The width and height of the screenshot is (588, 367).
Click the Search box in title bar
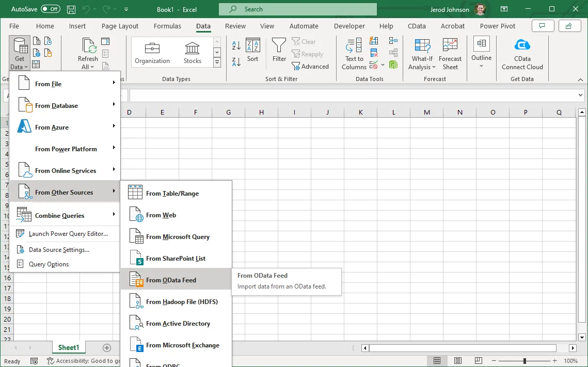click(297, 9)
